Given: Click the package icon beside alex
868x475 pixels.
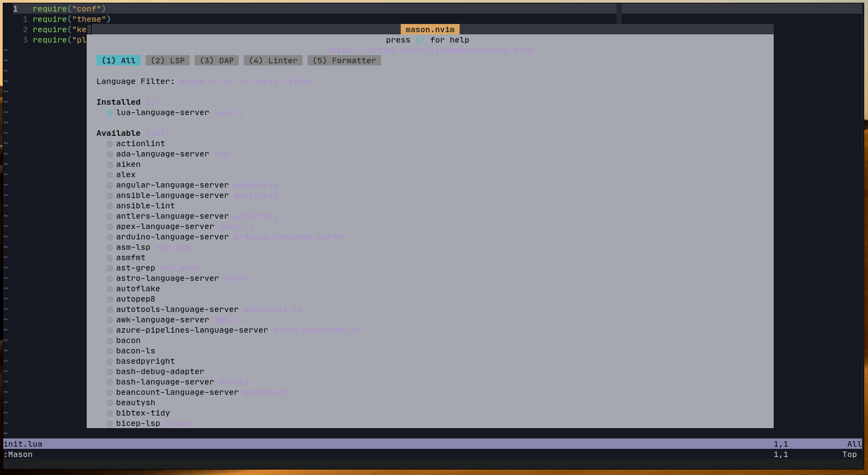Looking at the screenshot, I should pos(110,175).
